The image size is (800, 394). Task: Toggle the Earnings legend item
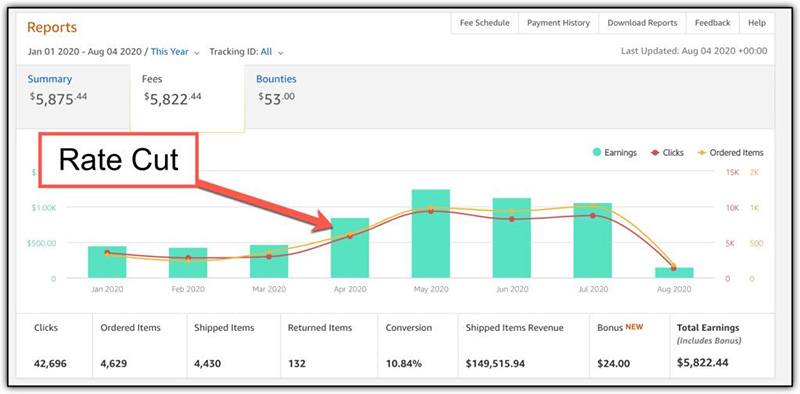(x=614, y=153)
